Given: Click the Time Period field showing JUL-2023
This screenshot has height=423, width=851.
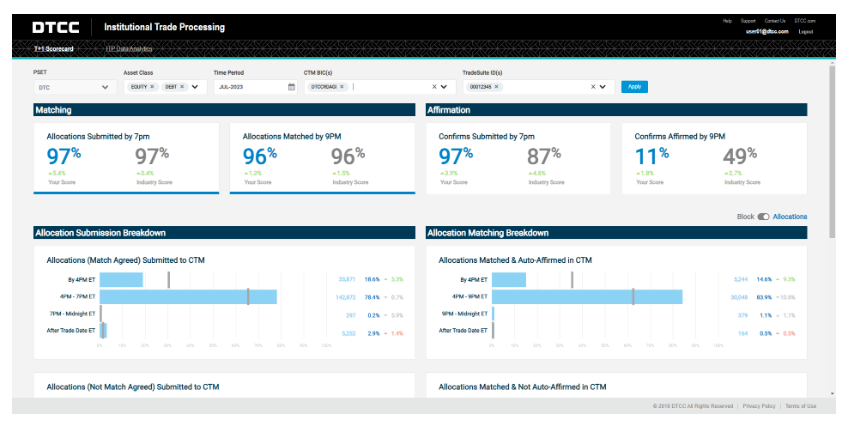Looking at the screenshot, I should pos(255,87).
